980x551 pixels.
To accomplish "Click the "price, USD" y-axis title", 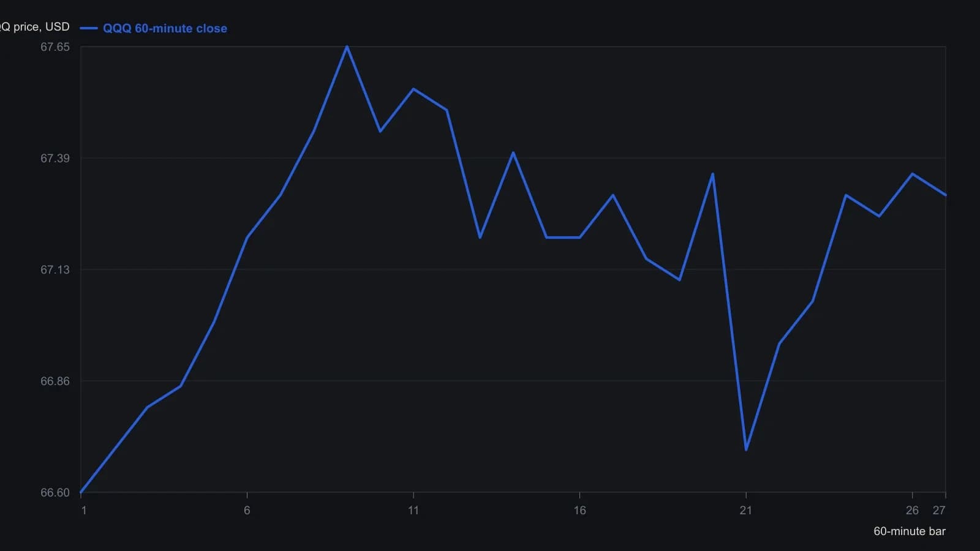I will coord(35,27).
